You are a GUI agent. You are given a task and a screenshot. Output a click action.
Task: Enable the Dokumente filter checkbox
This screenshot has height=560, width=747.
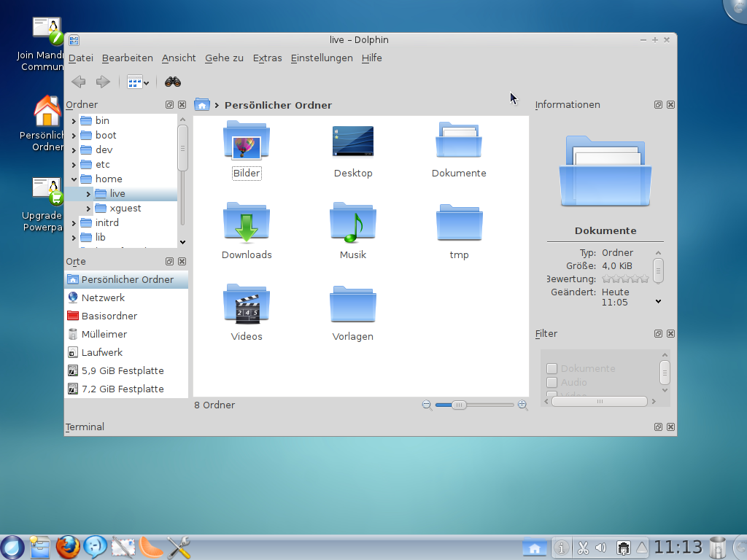552,369
